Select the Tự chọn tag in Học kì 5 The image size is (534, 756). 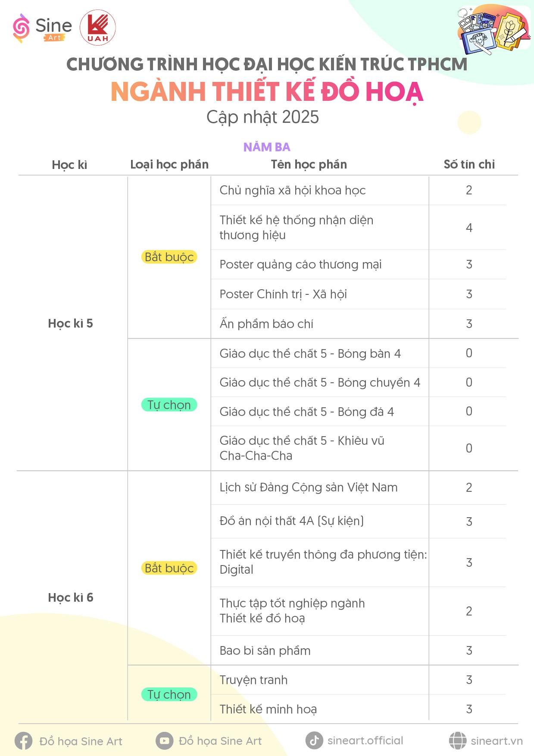pos(169,405)
